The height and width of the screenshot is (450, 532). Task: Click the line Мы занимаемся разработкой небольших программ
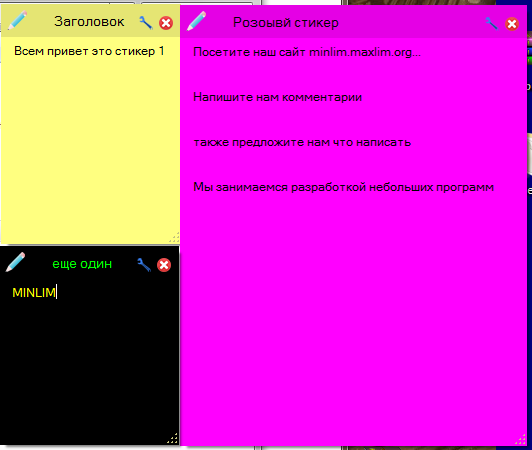coord(343,187)
